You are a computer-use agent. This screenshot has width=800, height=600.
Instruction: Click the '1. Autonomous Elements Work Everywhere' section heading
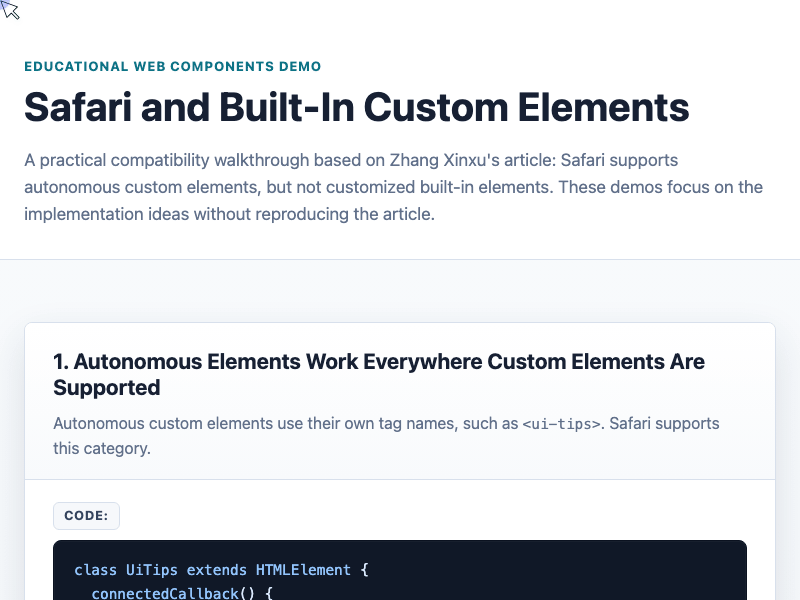click(x=379, y=374)
